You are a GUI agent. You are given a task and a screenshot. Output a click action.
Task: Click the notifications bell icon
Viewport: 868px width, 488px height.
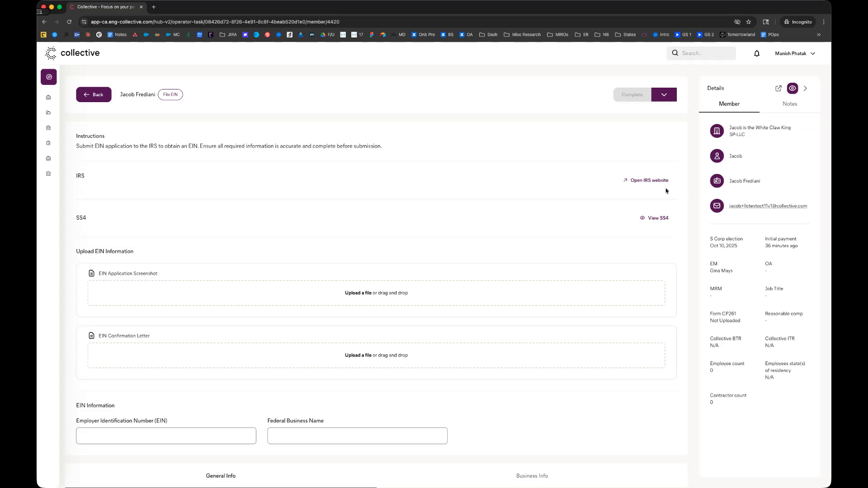pyautogui.click(x=757, y=53)
